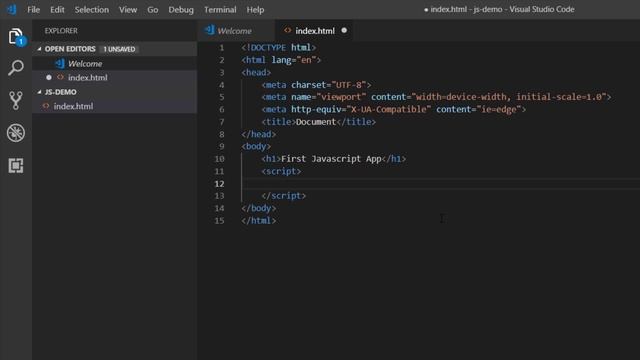Image resolution: width=640 pixels, height=360 pixels.
Task: Click the VS Code logo in title bar
Action: click(11, 9)
